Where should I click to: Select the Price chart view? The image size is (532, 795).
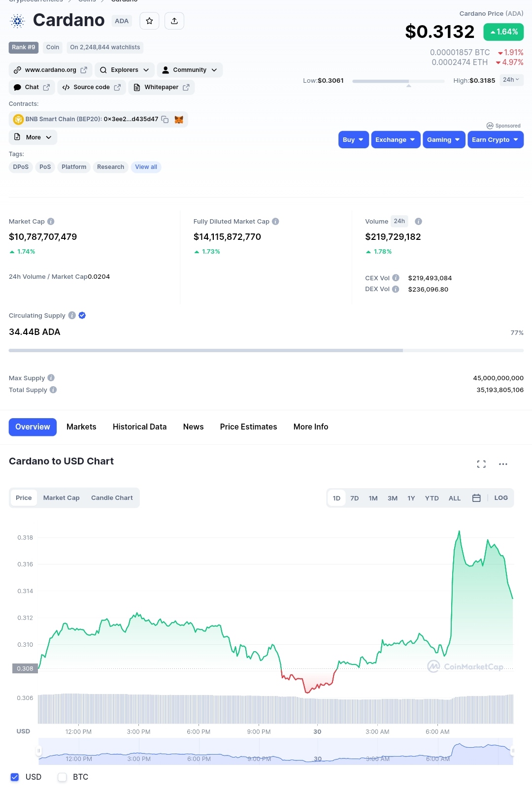coord(24,498)
